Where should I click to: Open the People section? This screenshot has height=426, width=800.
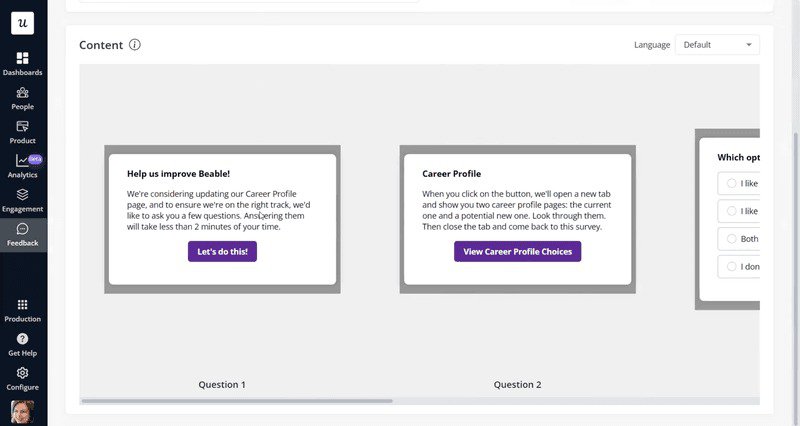tap(22, 98)
